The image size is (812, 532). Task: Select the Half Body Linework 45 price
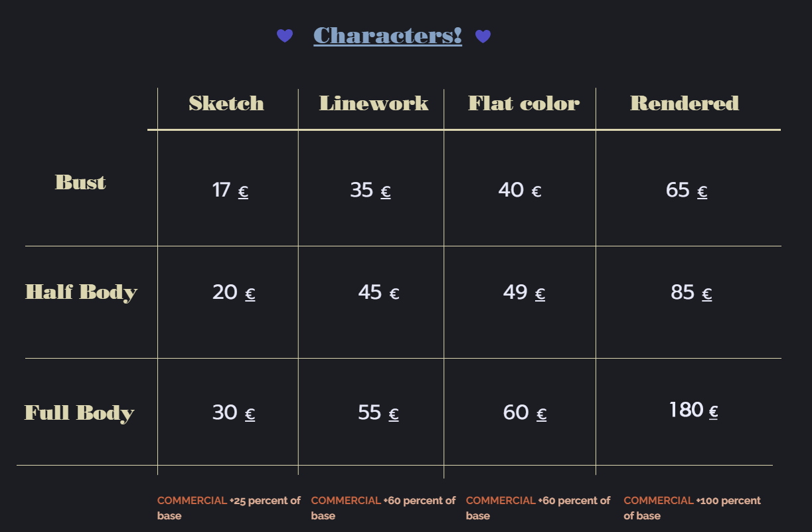(x=378, y=292)
